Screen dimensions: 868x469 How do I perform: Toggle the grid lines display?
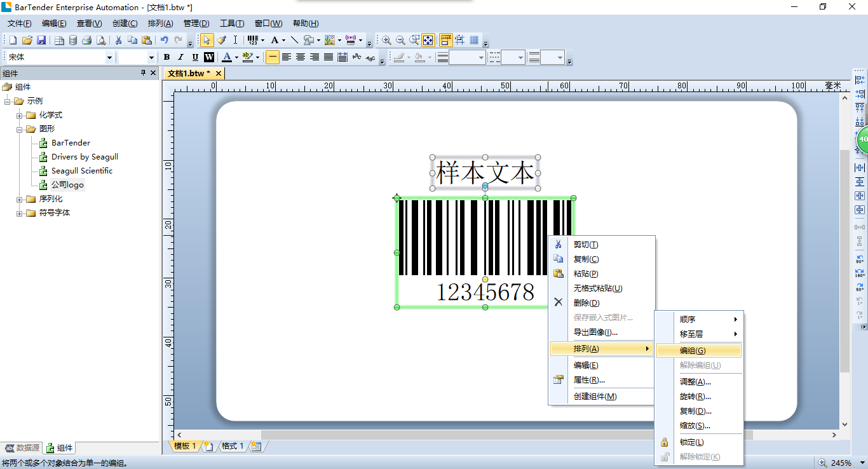pyautogui.click(x=474, y=40)
